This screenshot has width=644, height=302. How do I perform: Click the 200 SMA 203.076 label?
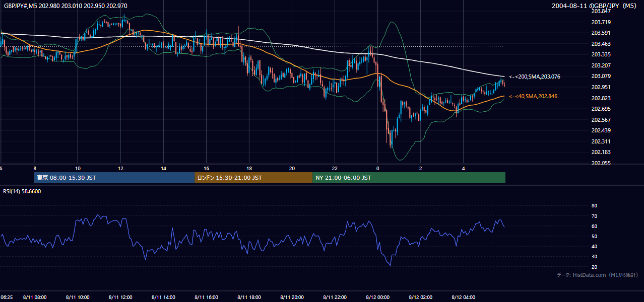coord(534,77)
